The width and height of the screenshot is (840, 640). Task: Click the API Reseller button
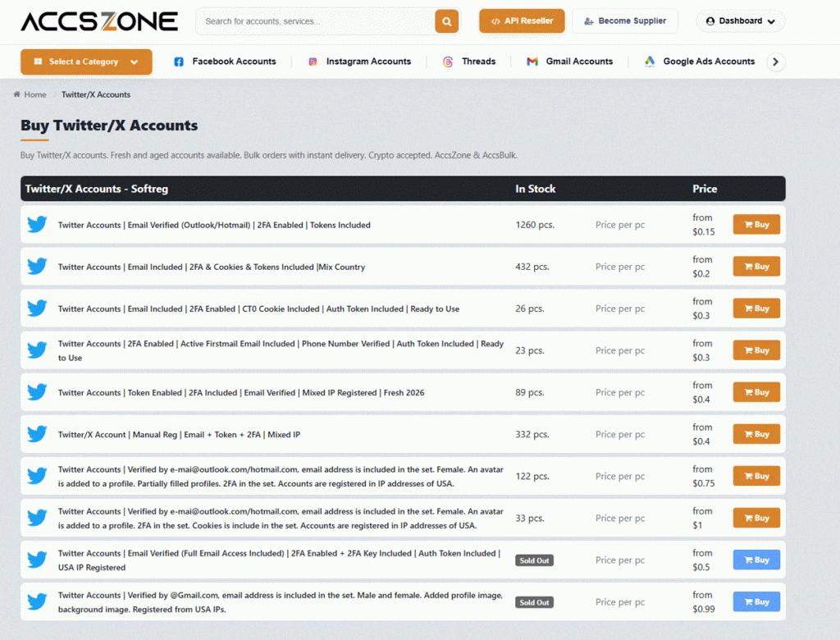click(x=522, y=21)
